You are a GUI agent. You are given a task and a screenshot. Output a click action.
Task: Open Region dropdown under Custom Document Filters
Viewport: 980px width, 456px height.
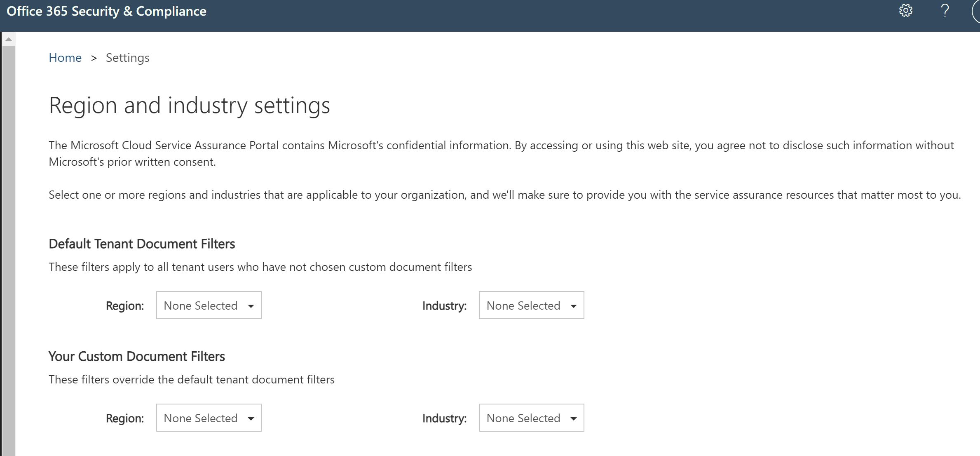tap(209, 418)
